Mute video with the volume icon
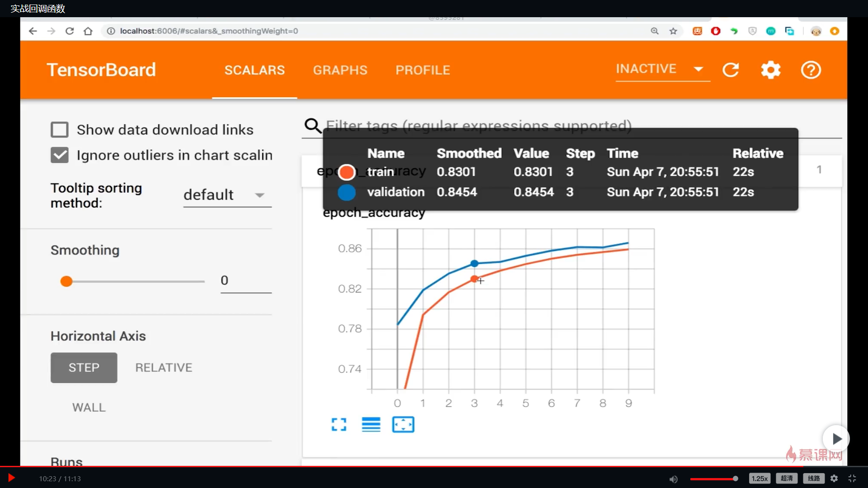This screenshot has width=868, height=488. [674, 479]
